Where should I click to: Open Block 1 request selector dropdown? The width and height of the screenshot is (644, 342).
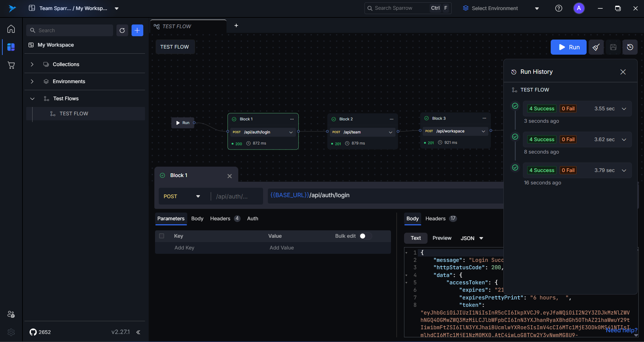click(291, 132)
